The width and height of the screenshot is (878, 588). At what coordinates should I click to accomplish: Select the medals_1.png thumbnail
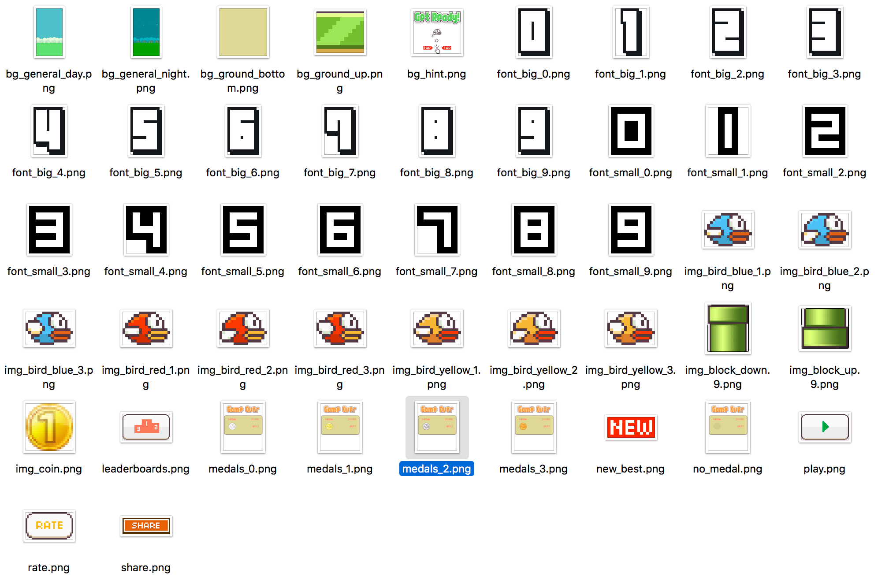pos(340,427)
